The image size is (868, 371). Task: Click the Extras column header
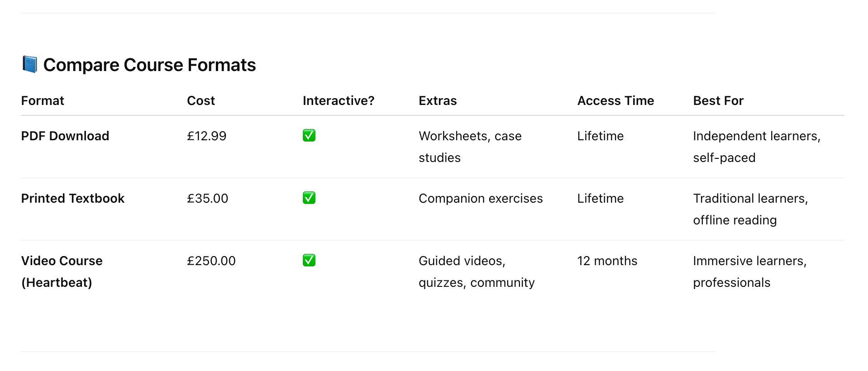[438, 100]
